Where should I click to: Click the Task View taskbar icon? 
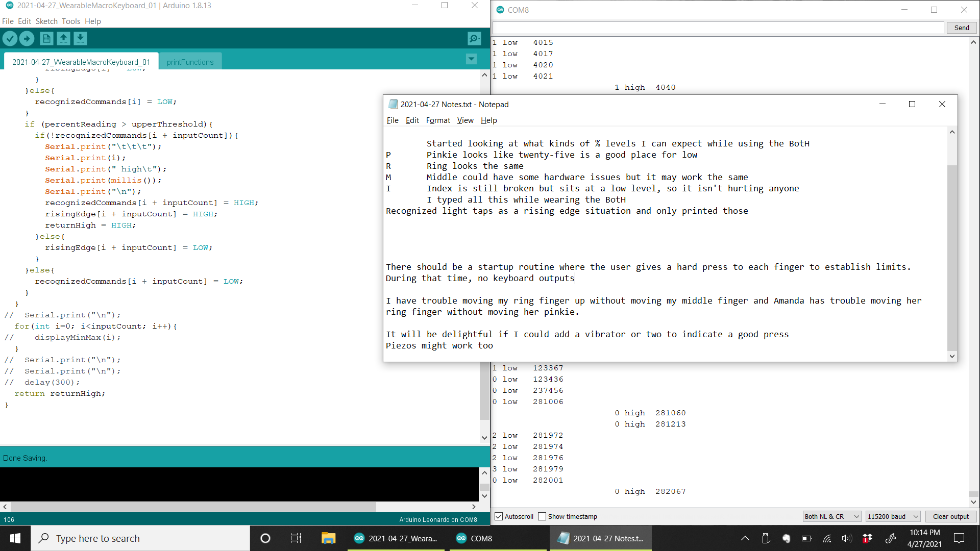[x=296, y=538]
